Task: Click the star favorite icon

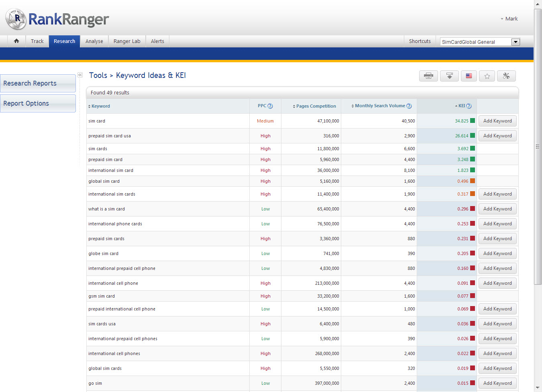Action: tap(487, 76)
